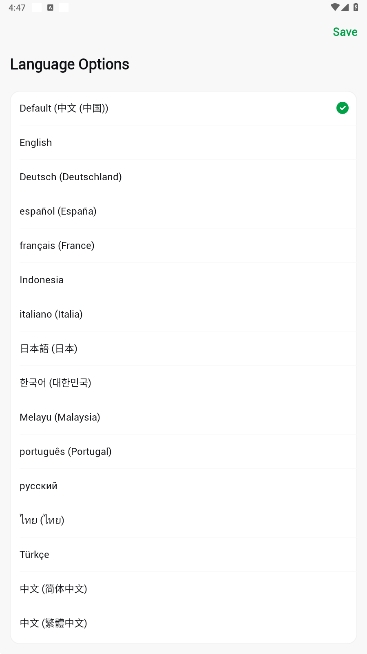
Task: Select Türkçe language
Action: [184, 554]
